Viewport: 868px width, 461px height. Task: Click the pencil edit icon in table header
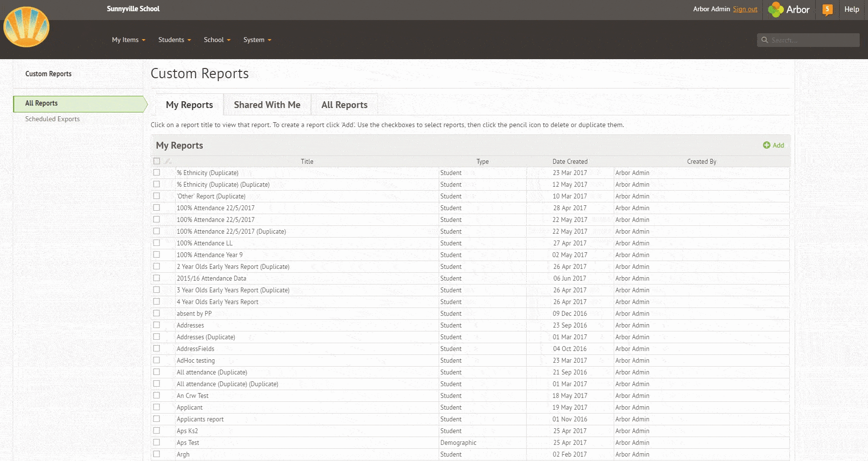[x=168, y=161]
